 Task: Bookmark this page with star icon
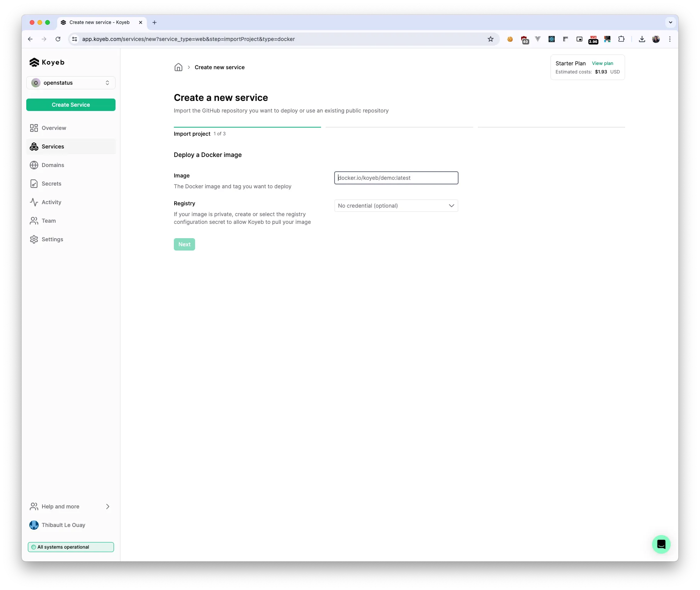[491, 39]
